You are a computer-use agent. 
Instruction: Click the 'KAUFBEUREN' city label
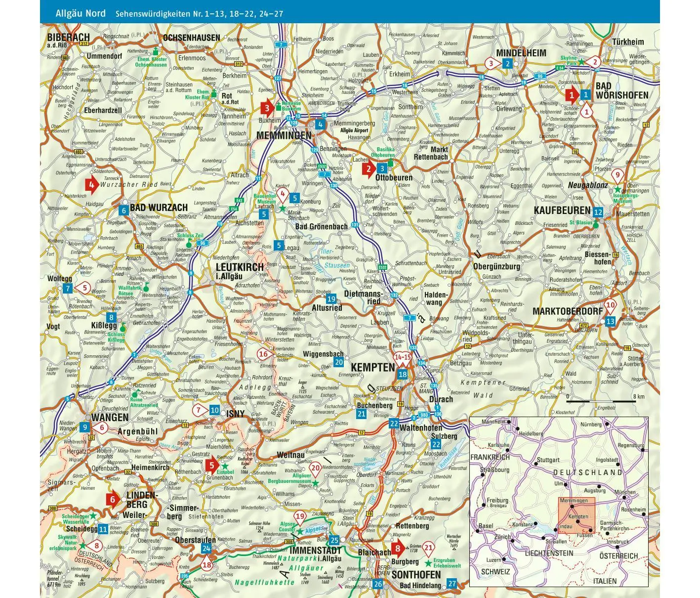pos(562,210)
